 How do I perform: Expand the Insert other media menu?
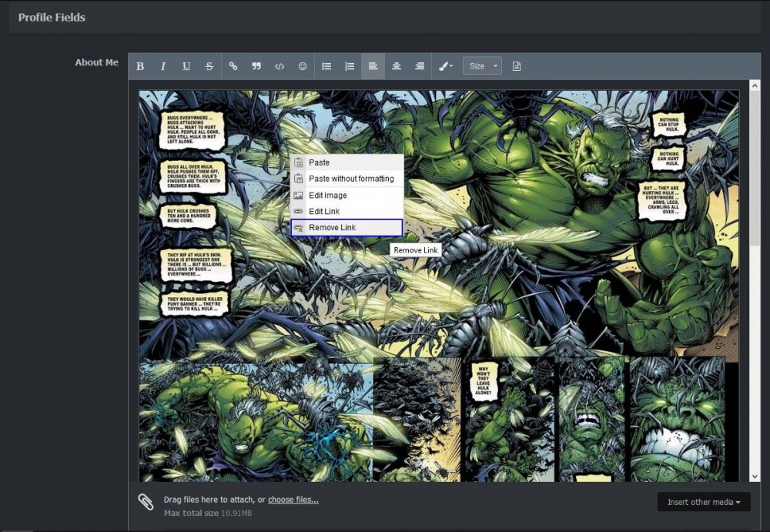[x=704, y=502]
